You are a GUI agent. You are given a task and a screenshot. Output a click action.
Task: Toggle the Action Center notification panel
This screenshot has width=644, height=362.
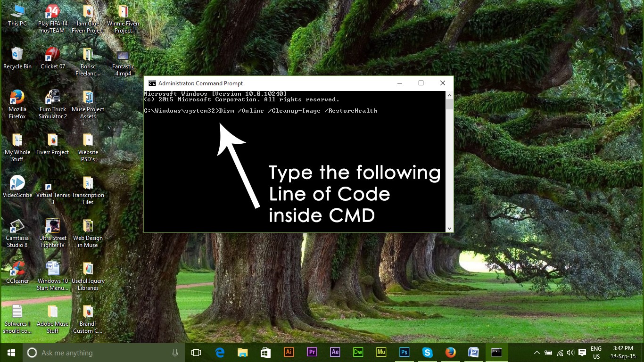[x=583, y=352]
